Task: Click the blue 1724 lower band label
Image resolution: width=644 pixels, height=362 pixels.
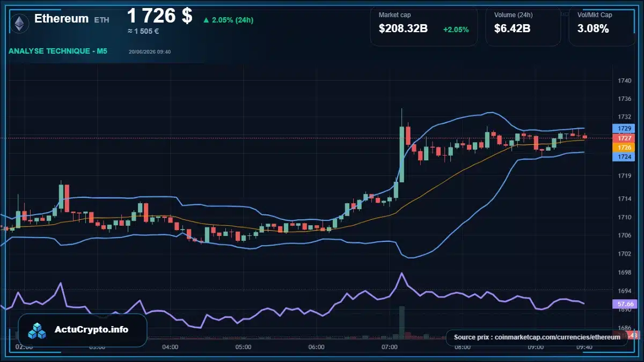Action: click(x=624, y=157)
